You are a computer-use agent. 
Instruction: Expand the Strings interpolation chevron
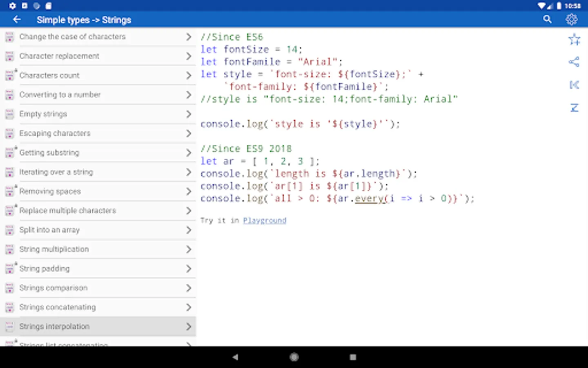tap(188, 326)
